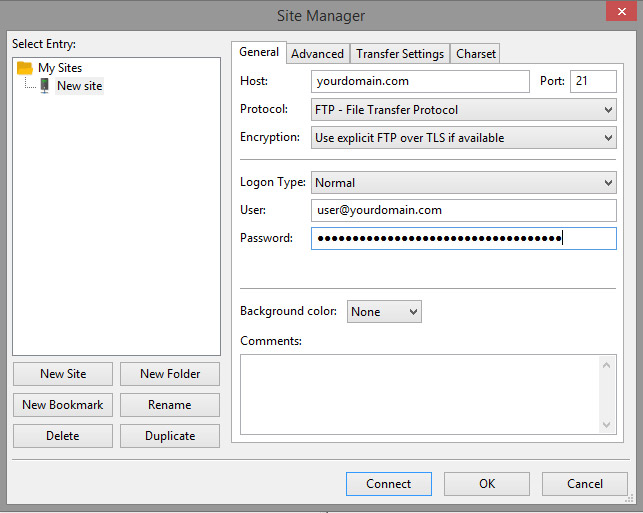Open the Protocol dropdown
This screenshot has height=513, width=643.
(x=464, y=110)
